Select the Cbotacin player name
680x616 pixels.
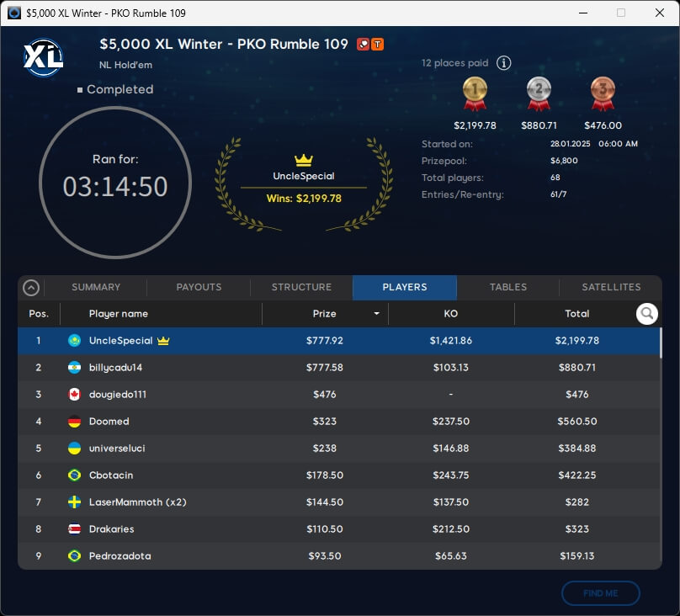point(111,475)
